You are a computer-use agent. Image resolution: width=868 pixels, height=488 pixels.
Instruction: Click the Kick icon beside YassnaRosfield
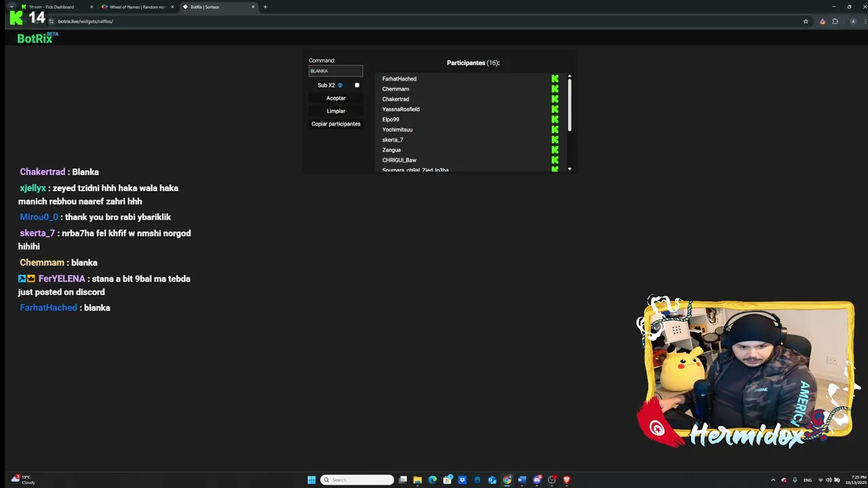click(x=555, y=109)
